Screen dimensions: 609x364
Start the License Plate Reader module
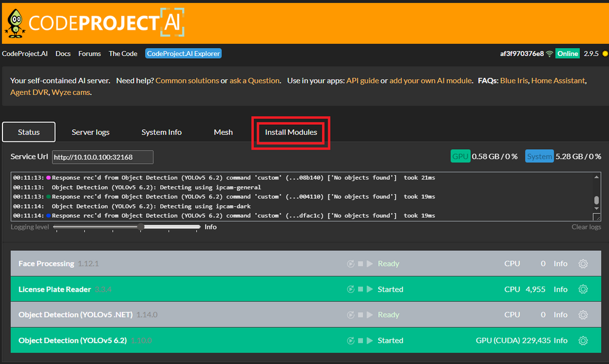pos(370,290)
